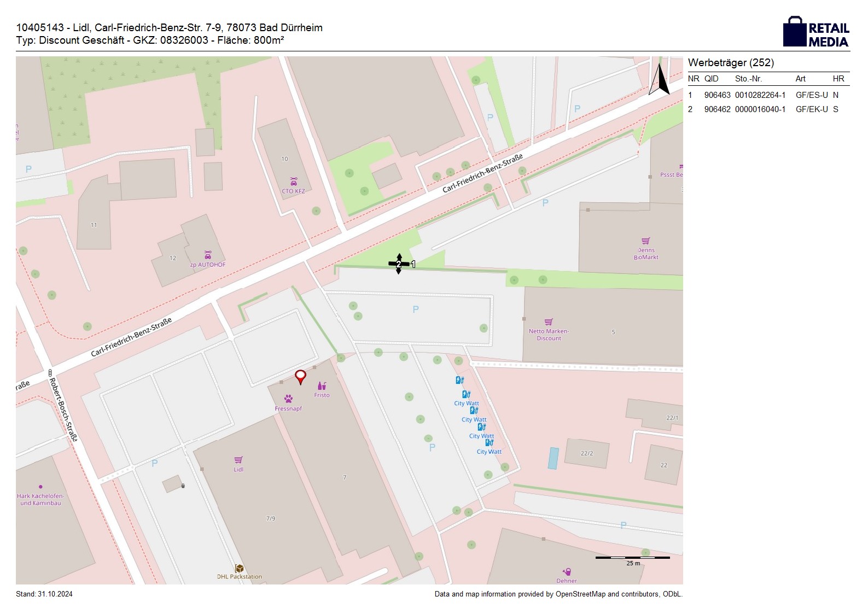Click the OpenStreetMap attribution text

click(558, 594)
